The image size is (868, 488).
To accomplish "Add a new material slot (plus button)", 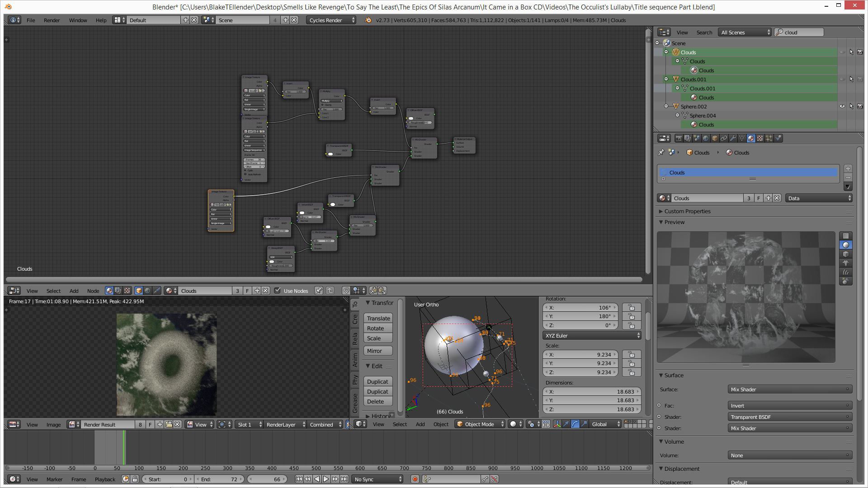I will [848, 169].
